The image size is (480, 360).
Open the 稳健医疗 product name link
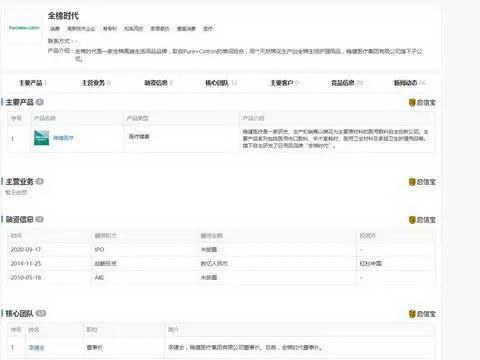click(x=63, y=138)
